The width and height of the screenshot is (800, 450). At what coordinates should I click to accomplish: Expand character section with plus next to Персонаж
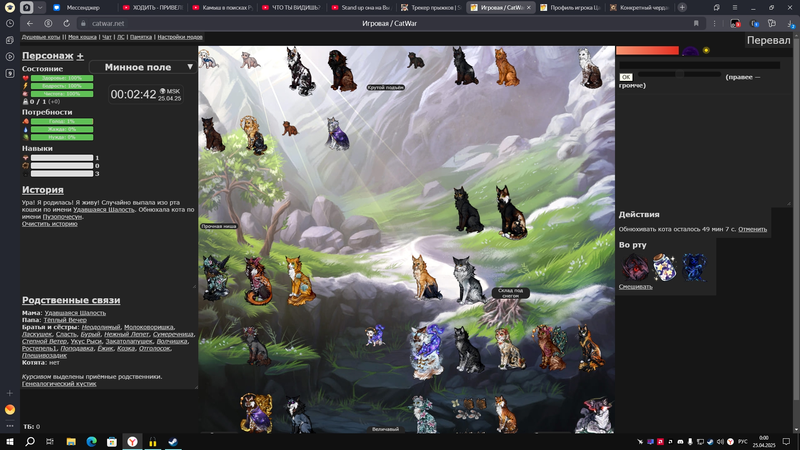coord(80,56)
